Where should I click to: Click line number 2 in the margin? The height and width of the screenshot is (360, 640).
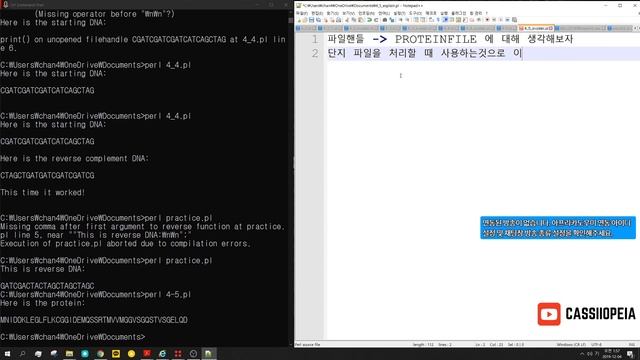pos(315,53)
